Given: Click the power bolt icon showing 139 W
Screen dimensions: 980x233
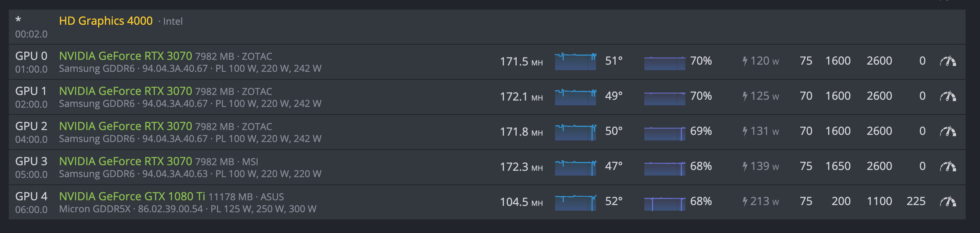Looking at the screenshot, I should 745,166.
